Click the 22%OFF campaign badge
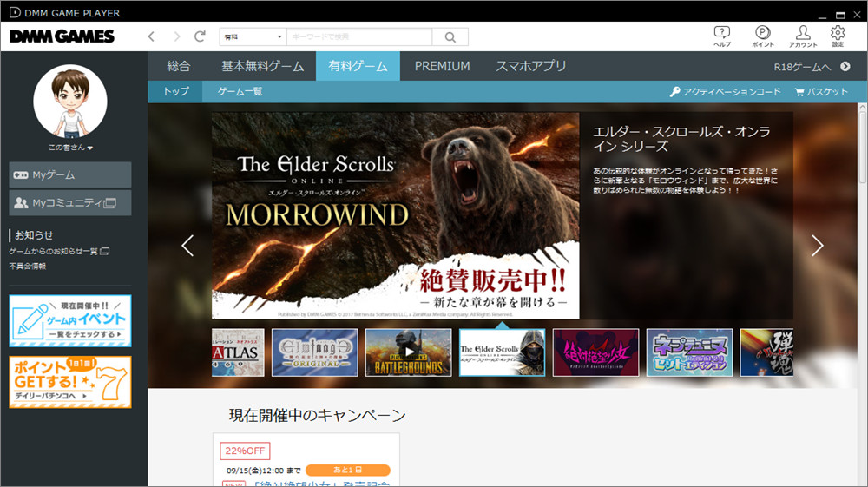The image size is (868, 487). (245, 451)
